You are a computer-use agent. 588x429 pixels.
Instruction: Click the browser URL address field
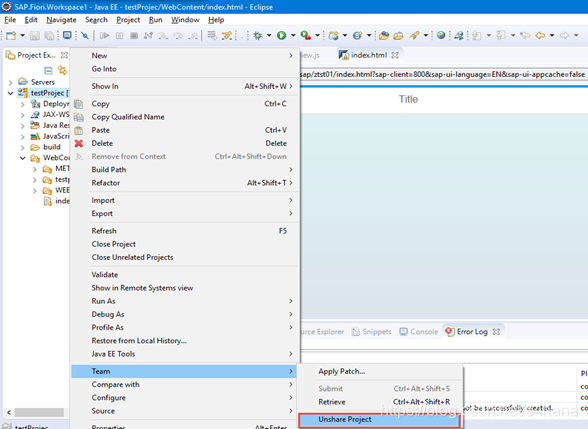[x=444, y=75]
